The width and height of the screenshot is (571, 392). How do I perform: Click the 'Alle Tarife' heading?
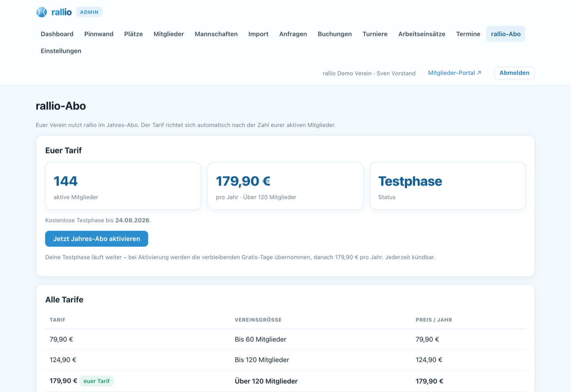pyautogui.click(x=64, y=300)
